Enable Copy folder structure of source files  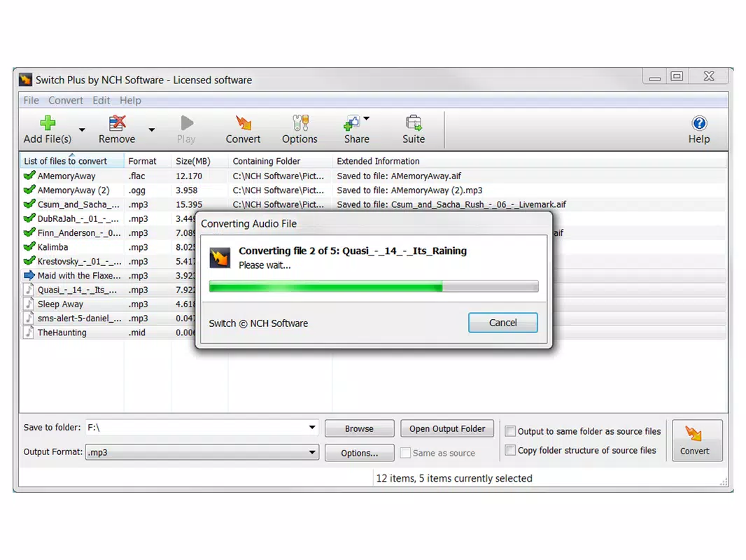(x=510, y=450)
